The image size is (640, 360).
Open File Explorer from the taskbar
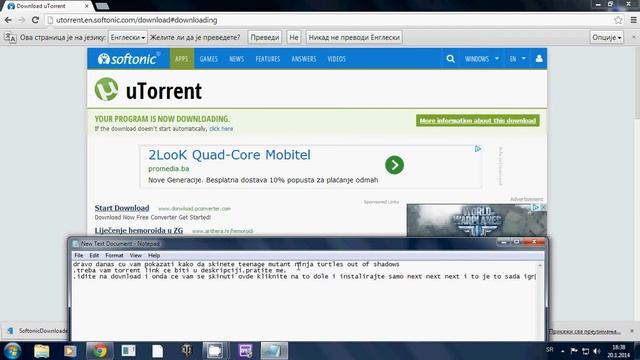(42, 351)
